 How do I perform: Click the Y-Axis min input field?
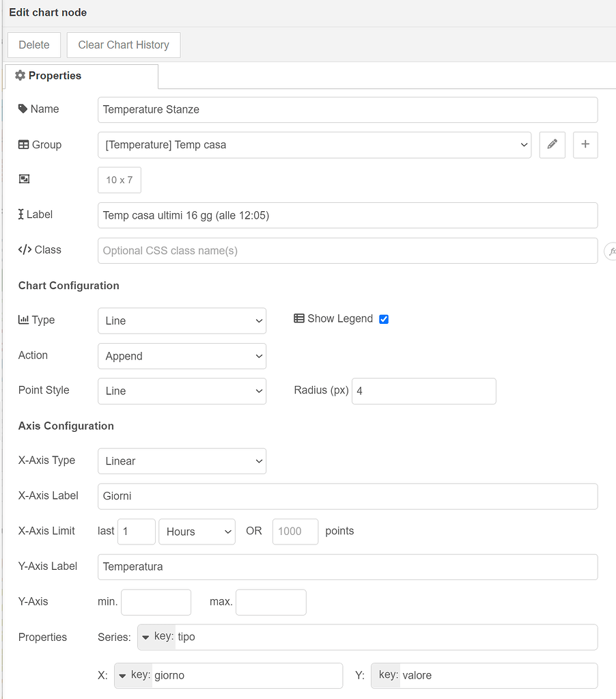[x=156, y=602]
